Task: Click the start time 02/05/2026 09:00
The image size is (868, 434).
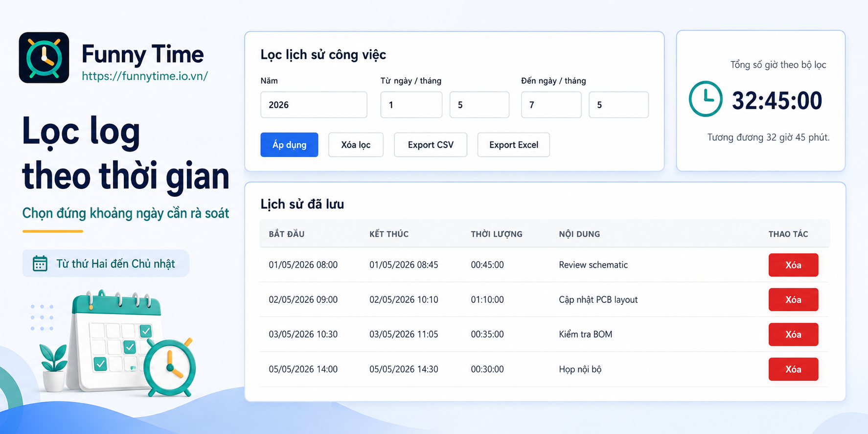Action: (x=303, y=299)
